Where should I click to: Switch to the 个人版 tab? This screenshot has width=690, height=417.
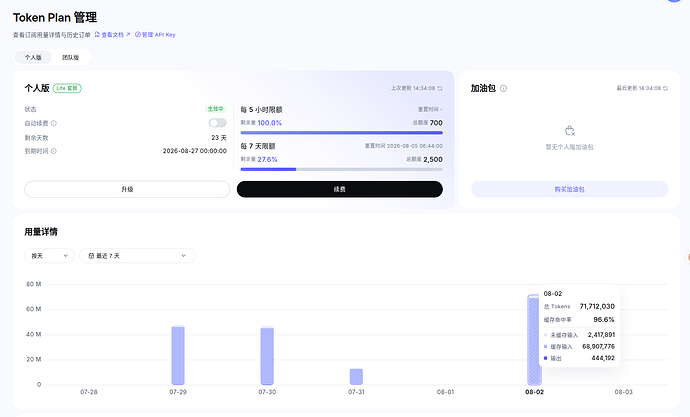tap(33, 58)
